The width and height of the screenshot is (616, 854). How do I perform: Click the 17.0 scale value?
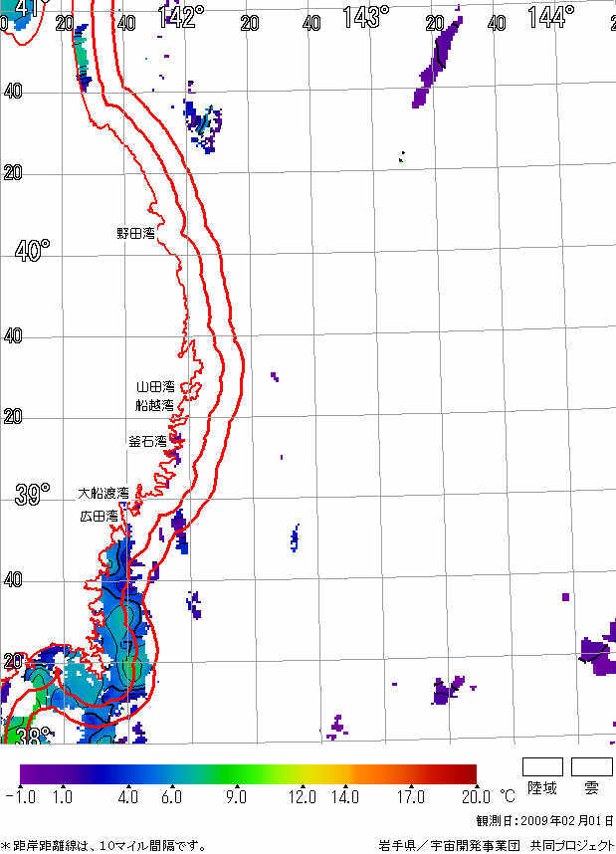[x=410, y=797]
